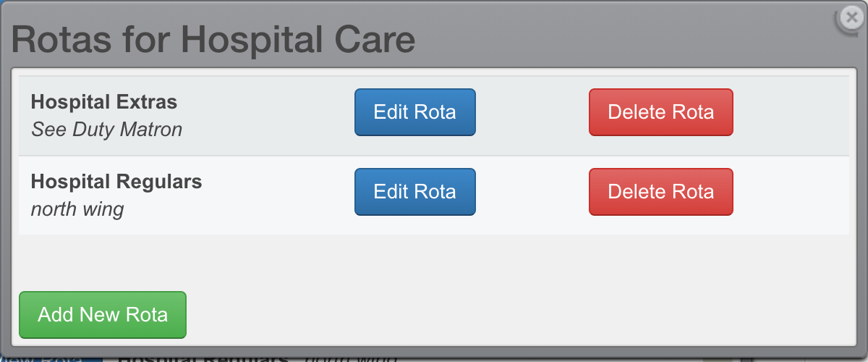Select the Hospital Extras rota name
The image size is (868, 362).
pyautogui.click(x=104, y=101)
